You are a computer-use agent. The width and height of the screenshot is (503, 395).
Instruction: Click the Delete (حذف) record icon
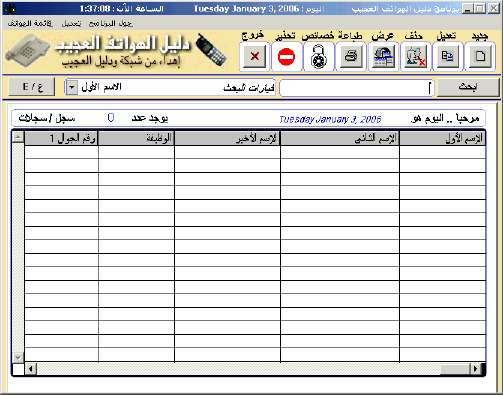(x=415, y=56)
